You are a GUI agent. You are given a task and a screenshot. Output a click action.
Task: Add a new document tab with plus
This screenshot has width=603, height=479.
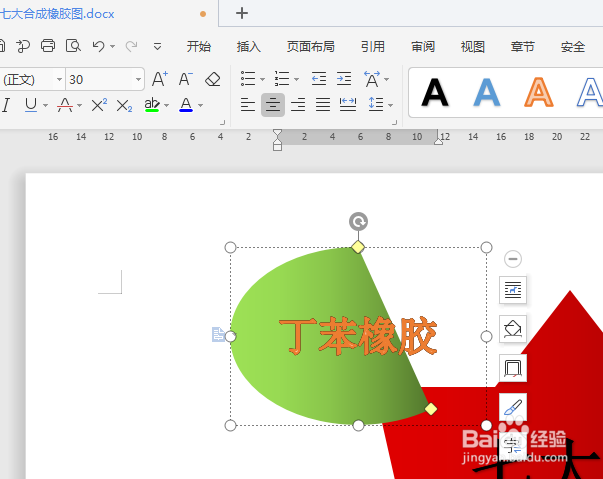(242, 13)
